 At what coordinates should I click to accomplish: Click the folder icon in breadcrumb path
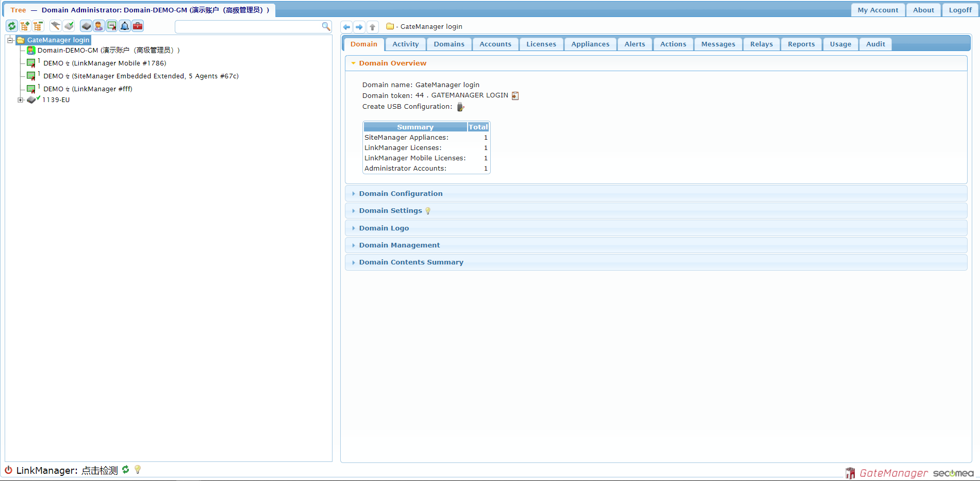point(390,26)
